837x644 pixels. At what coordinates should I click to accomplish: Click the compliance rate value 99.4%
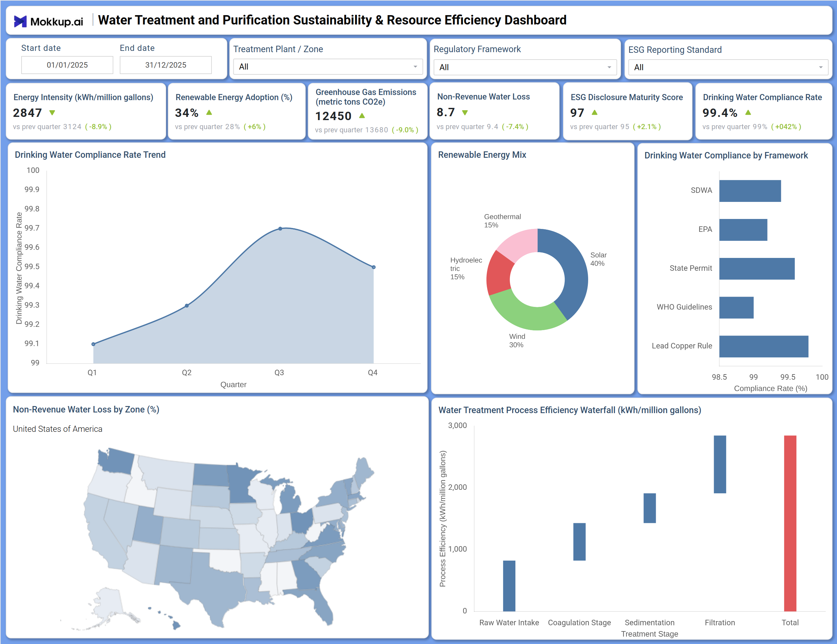[720, 113]
